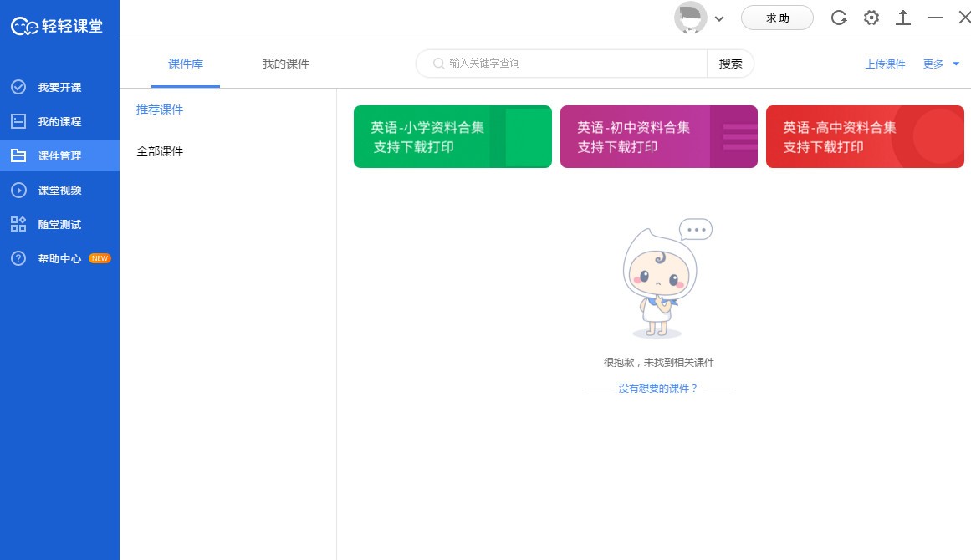The height and width of the screenshot is (560, 971).
Task: Click inside the keyword search input field
Action: click(x=560, y=63)
